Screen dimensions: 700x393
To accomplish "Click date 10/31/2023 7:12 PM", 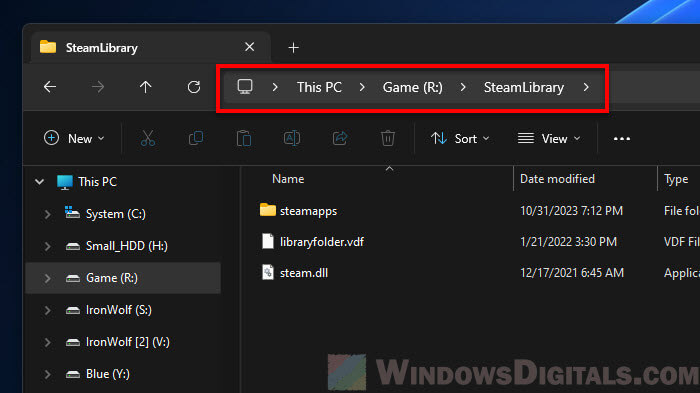I will 571,211.
